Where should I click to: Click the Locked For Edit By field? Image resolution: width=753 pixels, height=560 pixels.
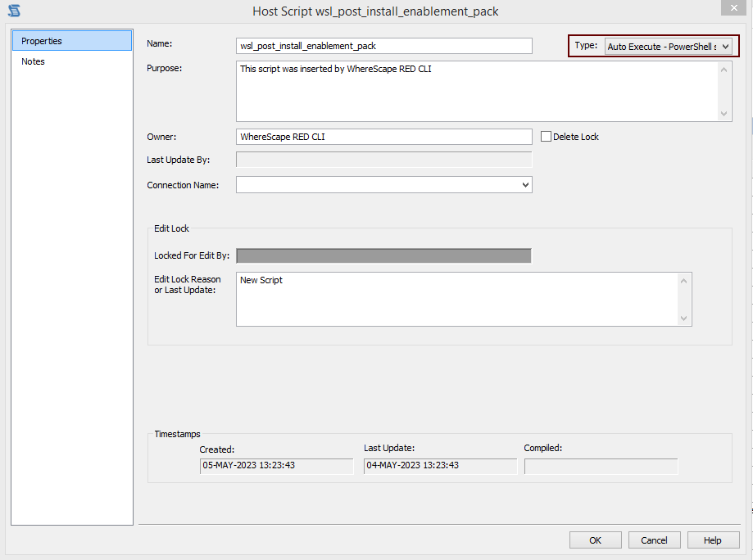point(383,255)
